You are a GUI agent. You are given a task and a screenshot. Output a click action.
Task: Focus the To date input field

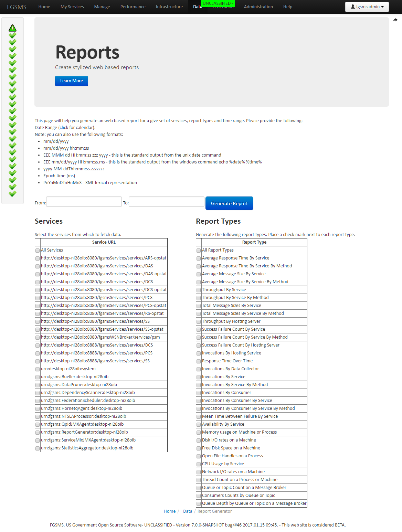click(167, 202)
